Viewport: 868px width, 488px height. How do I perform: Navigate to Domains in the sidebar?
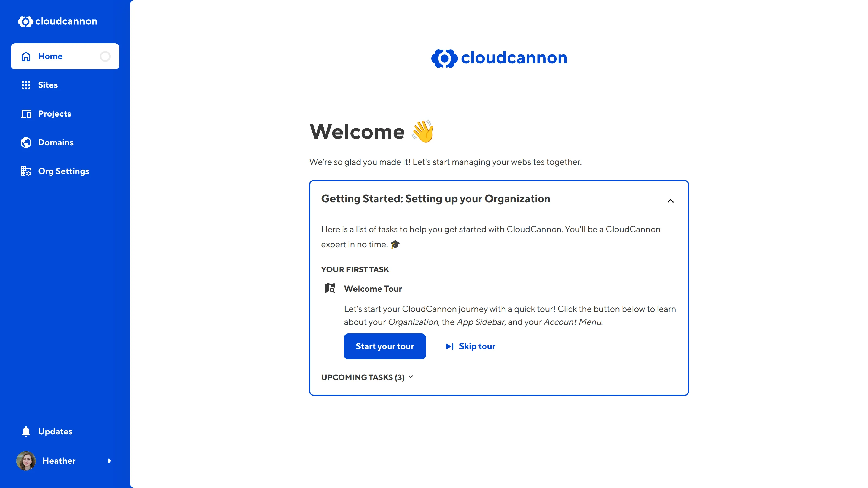(56, 142)
